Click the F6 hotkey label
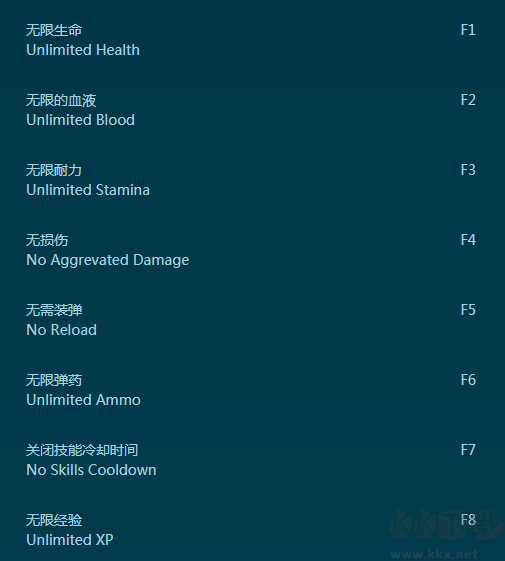505x561 pixels. (x=468, y=380)
